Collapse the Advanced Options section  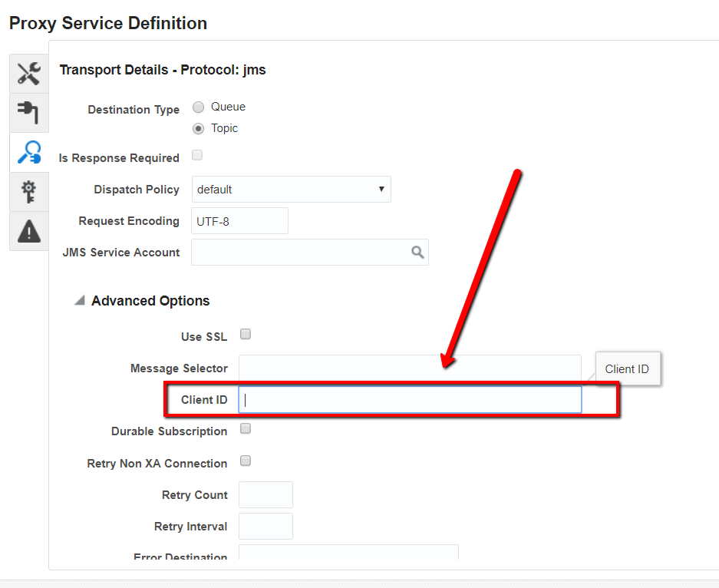79,300
